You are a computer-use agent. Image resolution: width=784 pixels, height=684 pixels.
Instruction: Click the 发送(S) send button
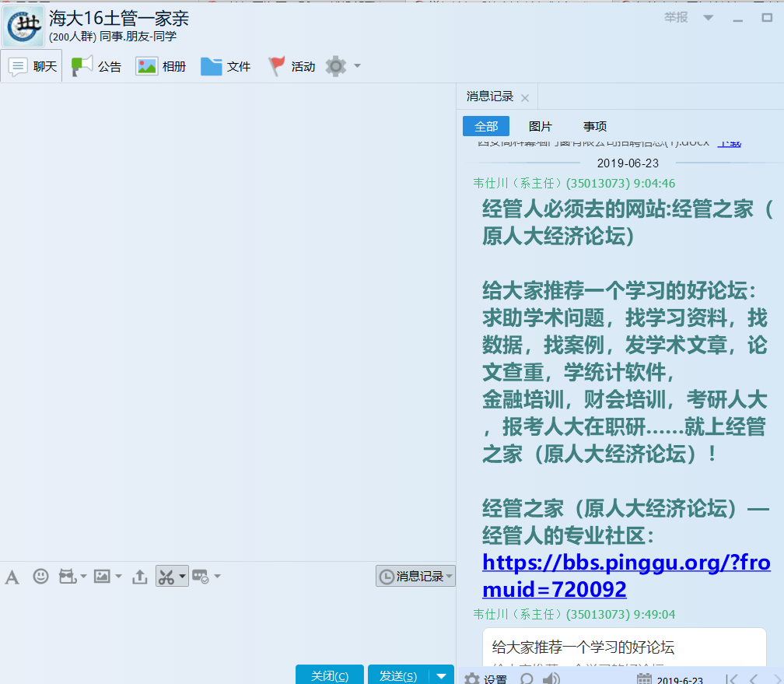[398, 675]
